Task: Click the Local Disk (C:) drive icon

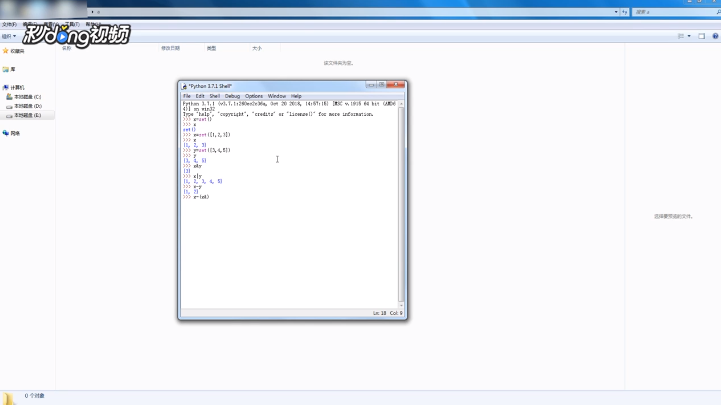Action: pos(9,97)
